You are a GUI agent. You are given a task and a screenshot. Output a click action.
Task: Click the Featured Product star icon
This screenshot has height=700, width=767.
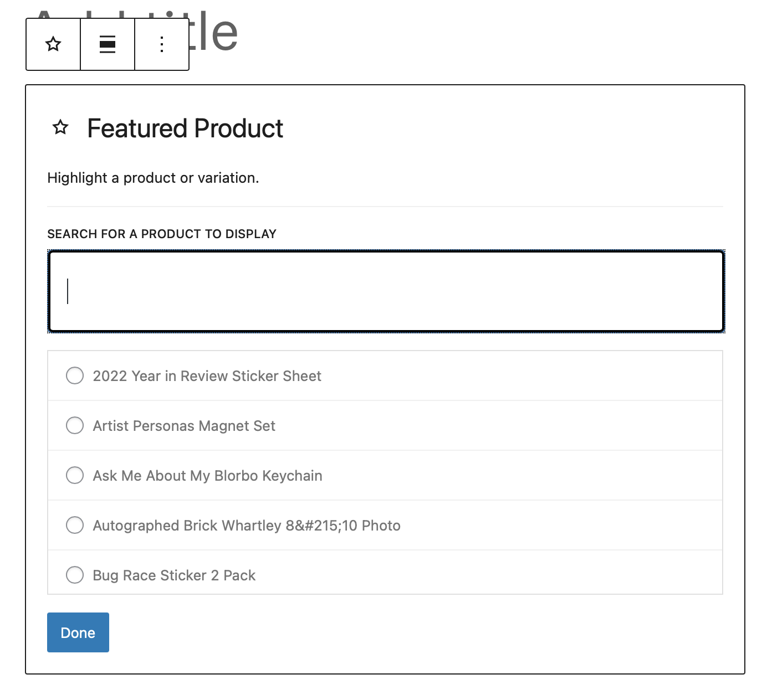point(60,127)
